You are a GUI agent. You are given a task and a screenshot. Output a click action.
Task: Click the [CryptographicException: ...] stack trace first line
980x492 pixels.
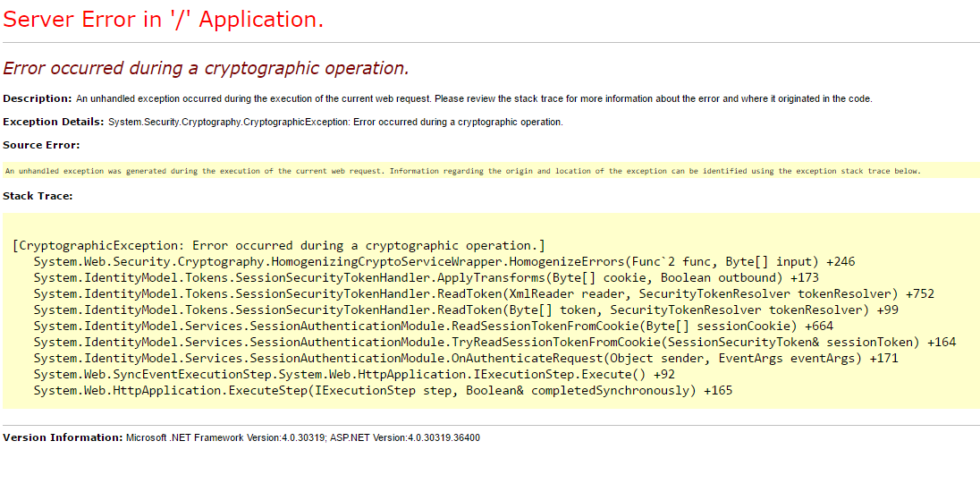tap(279, 245)
